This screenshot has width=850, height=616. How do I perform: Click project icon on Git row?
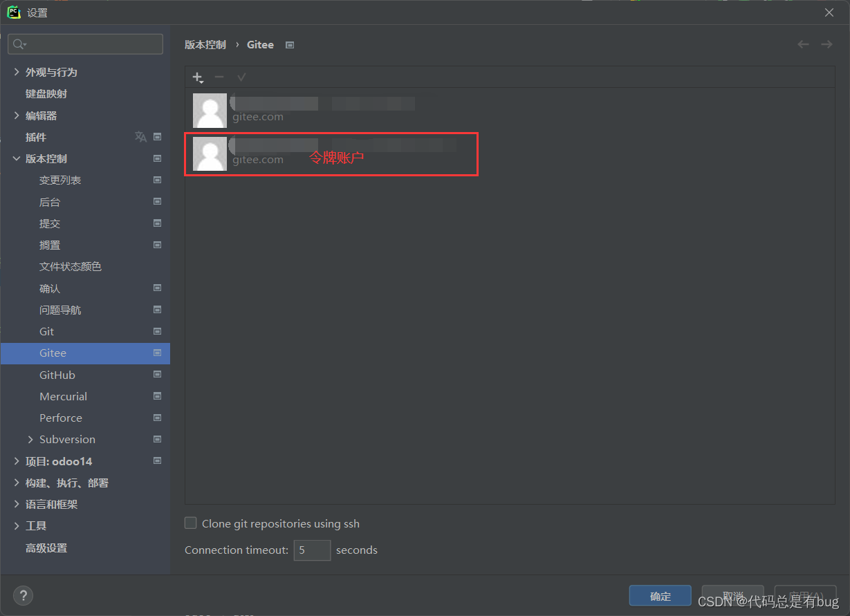[x=158, y=331]
